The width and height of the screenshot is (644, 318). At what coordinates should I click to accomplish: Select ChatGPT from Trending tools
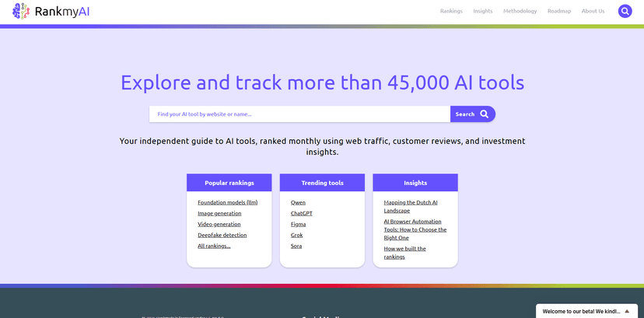(x=301, y=213)
